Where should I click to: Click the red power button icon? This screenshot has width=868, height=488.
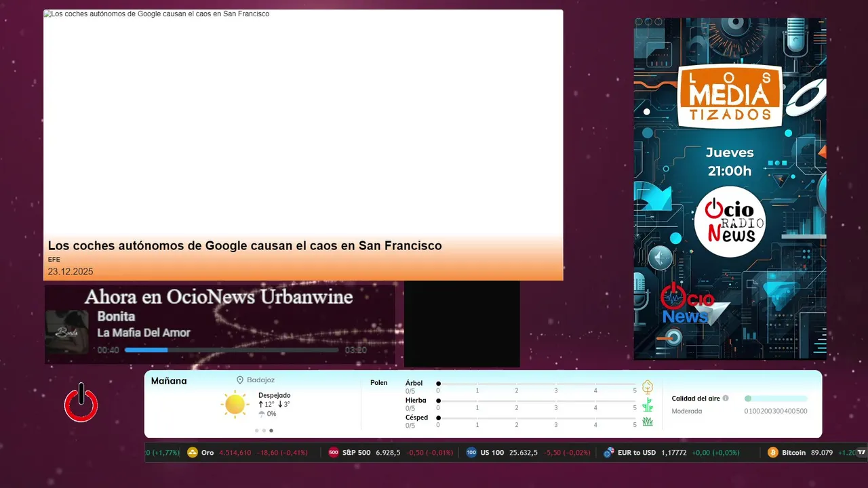click(81, 403)
